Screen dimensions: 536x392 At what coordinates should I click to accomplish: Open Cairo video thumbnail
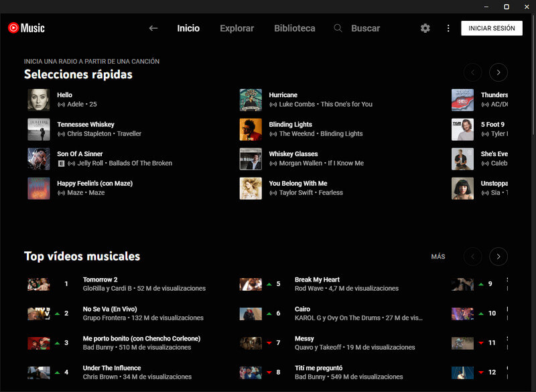pos(251,314)
